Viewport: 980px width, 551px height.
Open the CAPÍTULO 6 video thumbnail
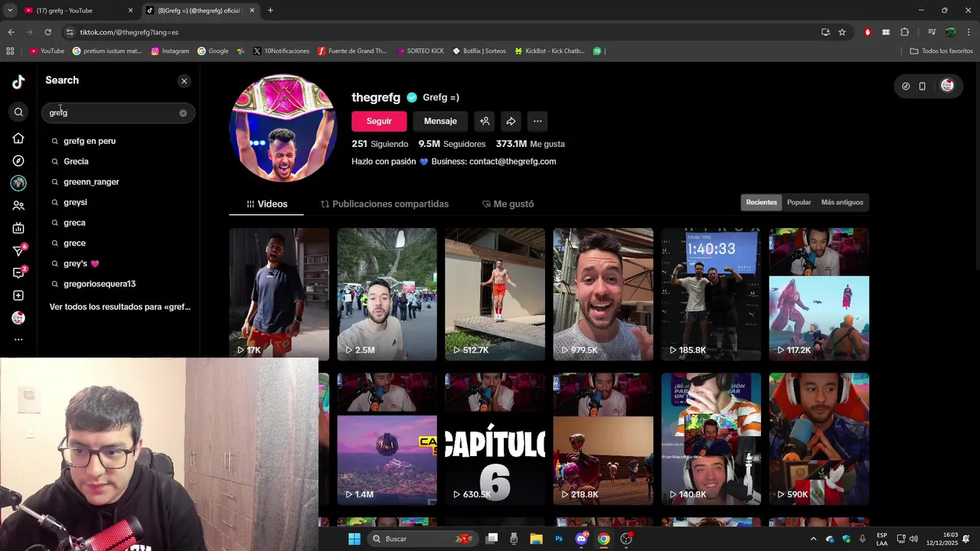495,439
